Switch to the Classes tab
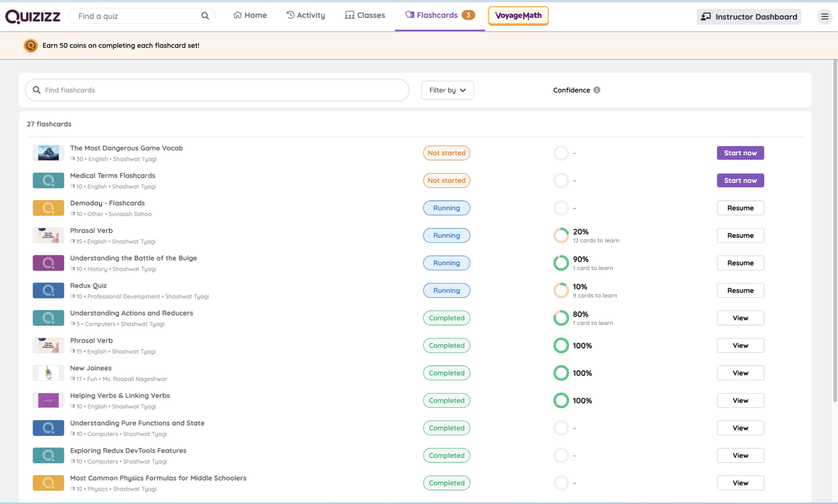The image size is (838, 504). pos(365,15)
